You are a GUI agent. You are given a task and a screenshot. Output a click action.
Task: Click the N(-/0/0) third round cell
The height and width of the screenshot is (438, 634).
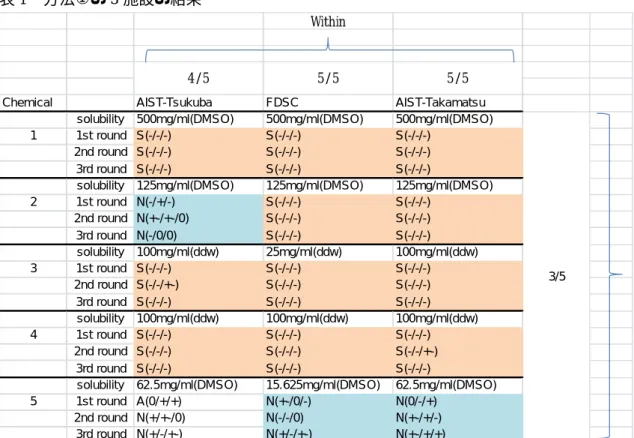[198, 235]
